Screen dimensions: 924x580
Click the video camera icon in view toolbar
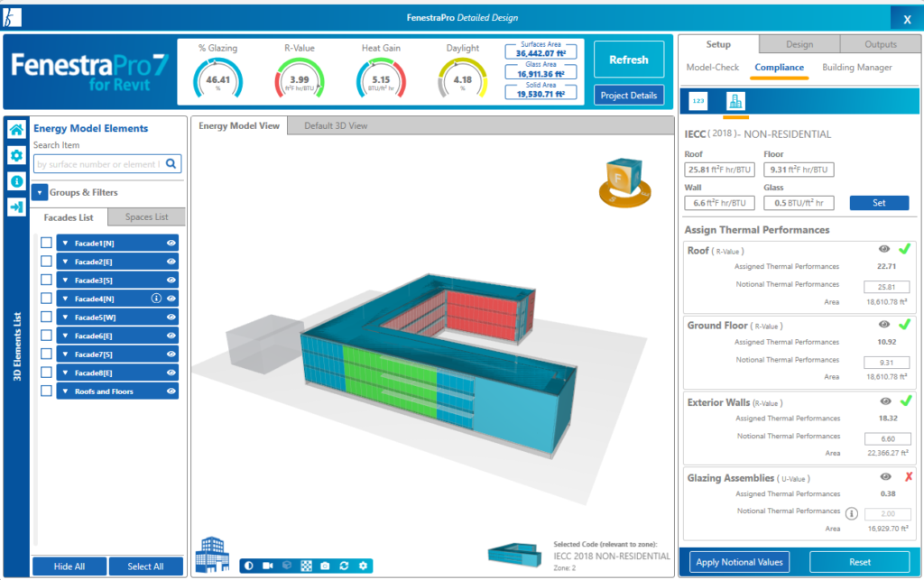[267, 566]
